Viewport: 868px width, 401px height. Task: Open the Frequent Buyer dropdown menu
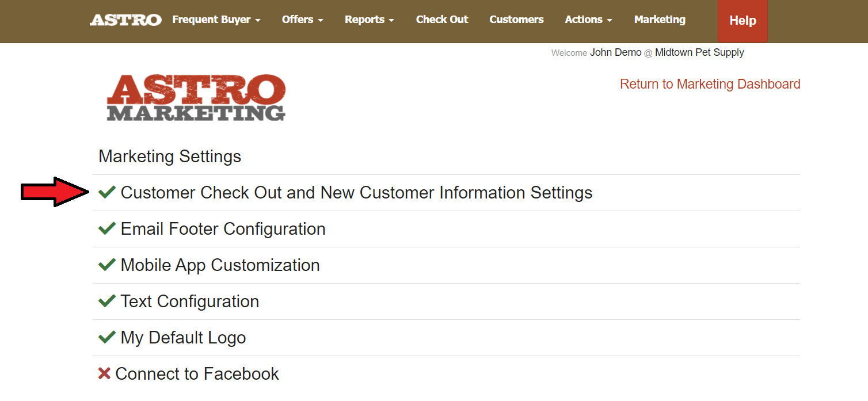click(216, 20)
